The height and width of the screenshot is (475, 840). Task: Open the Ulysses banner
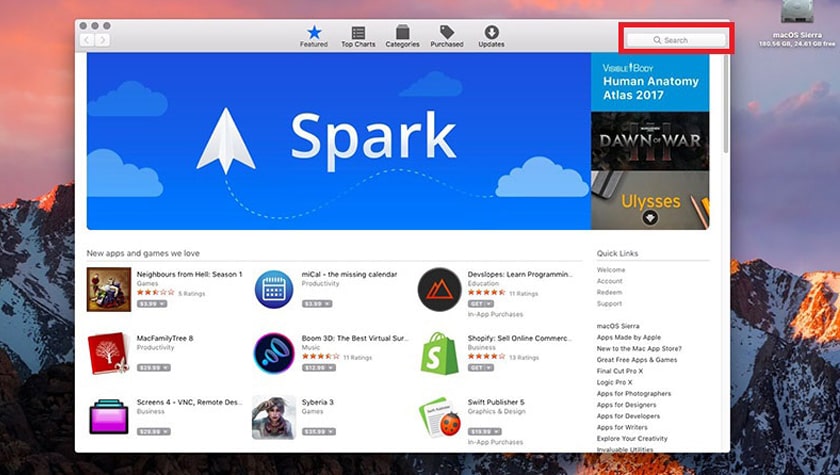[x=650, y=200]
